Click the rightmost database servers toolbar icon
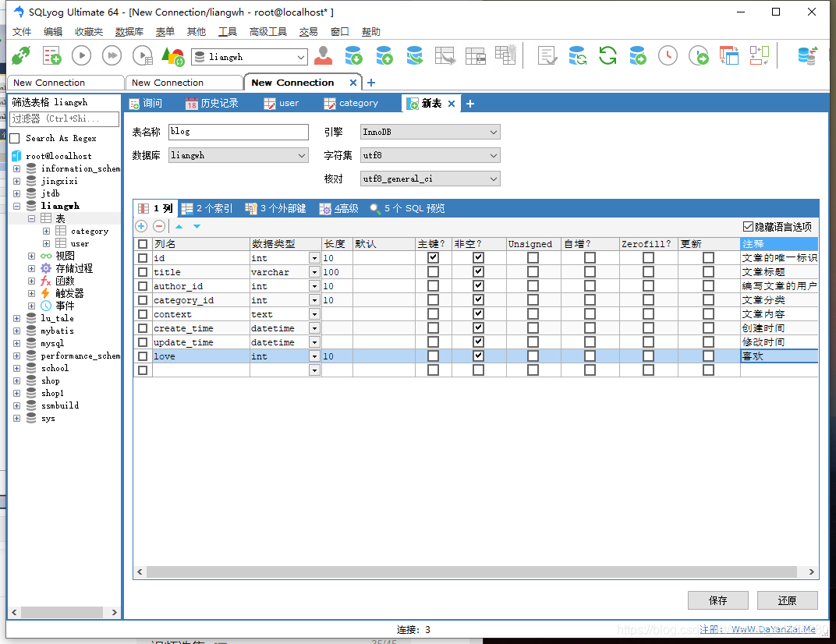The image size is (836, 644). pyautogui.click(x=807, y=55)
